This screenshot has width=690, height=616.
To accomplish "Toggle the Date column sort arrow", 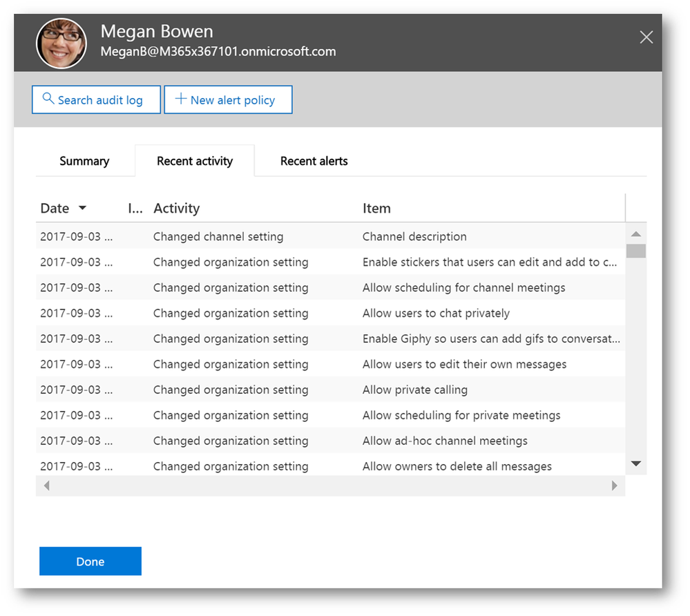I will pyautogui.click(x=83, y=208).
